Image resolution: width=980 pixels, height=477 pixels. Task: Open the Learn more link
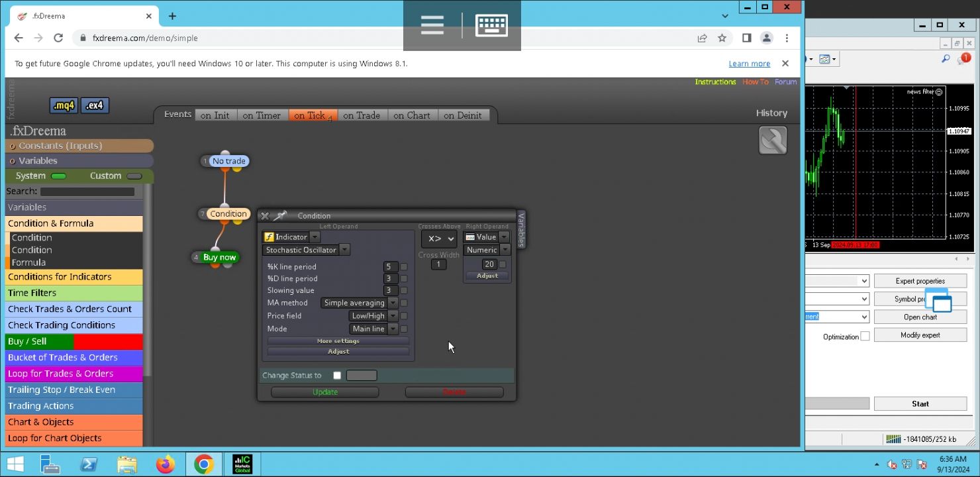750,64
